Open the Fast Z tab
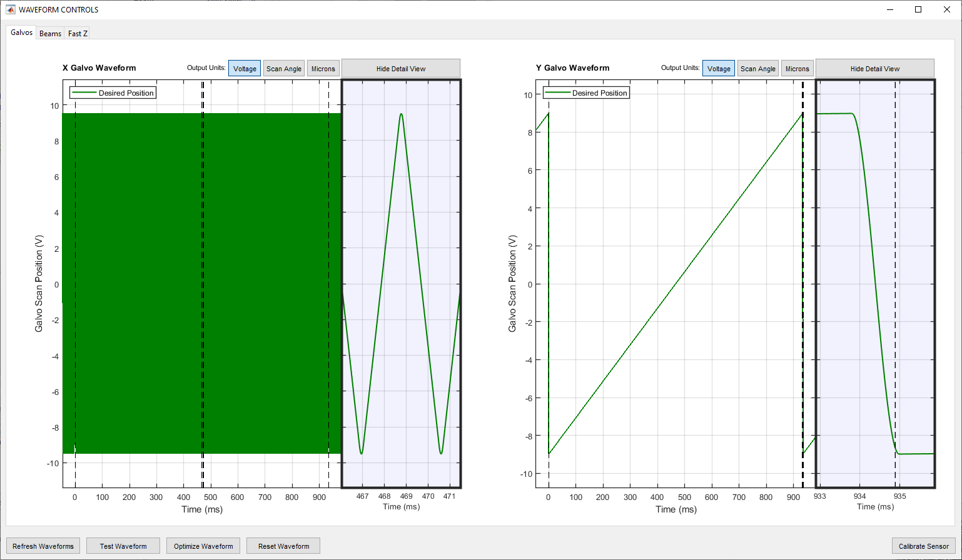Image resolution: width=962 pixels, height=560 pixels. (x=78, y=34)
